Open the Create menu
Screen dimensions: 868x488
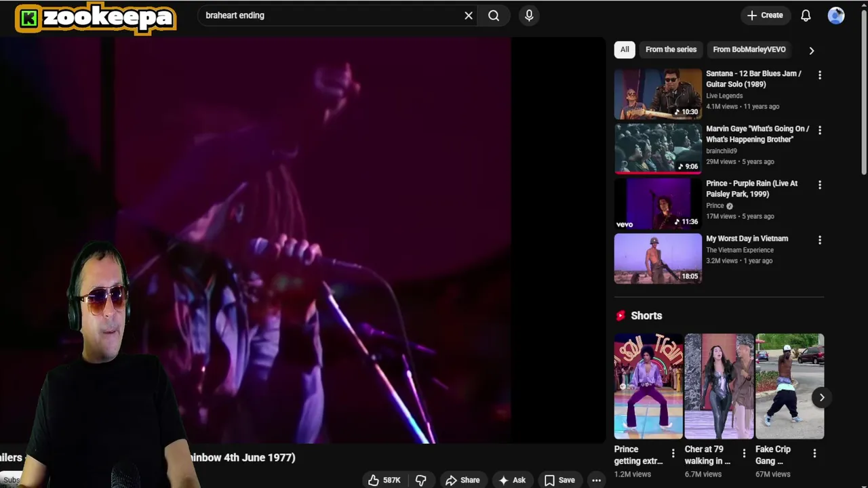(765, 16)
